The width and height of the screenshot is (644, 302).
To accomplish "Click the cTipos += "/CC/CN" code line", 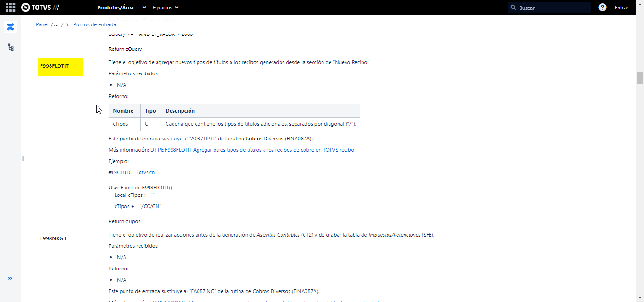I will coord(138,206).
